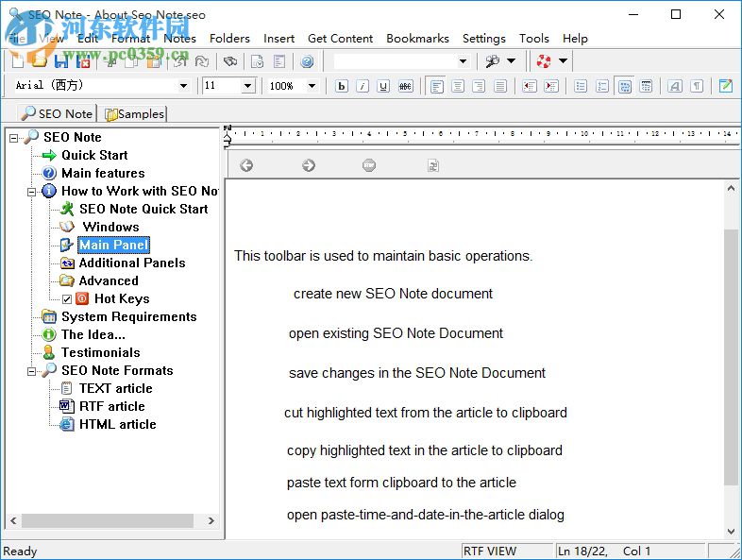
Task: Toggle underline formatting
Action: coord(384,86)
